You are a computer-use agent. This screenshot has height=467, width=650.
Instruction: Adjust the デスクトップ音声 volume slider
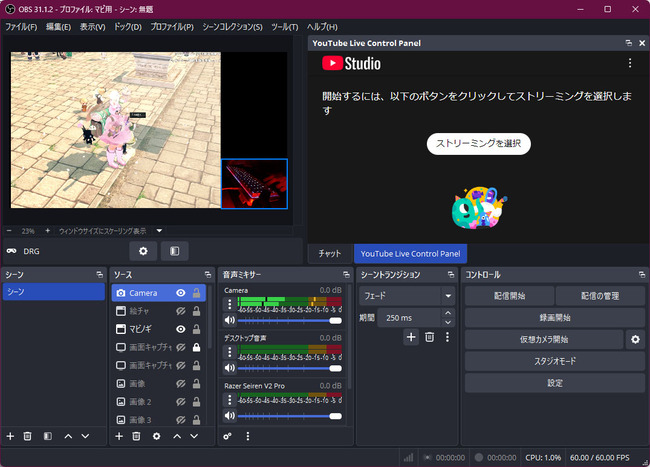(290, 368)
